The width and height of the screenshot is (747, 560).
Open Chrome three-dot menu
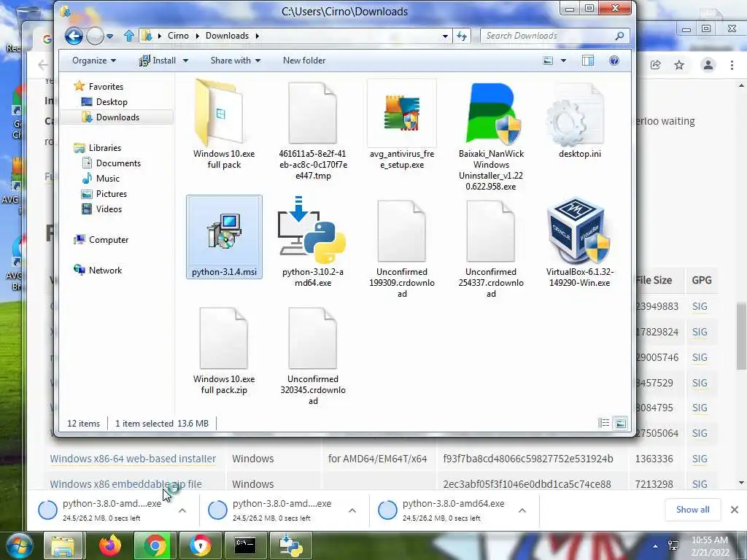tap(732, 65)
